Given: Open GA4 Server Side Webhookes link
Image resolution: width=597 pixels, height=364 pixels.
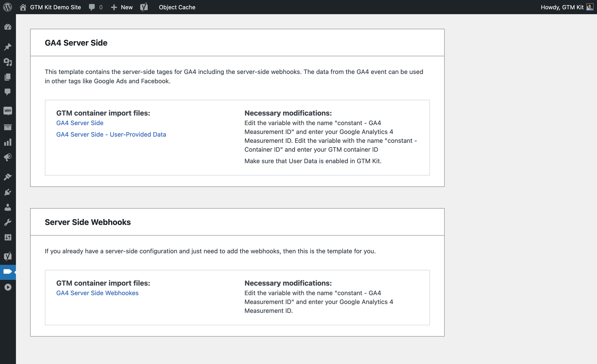Looking at the screenshot, I should click(97, 293).
